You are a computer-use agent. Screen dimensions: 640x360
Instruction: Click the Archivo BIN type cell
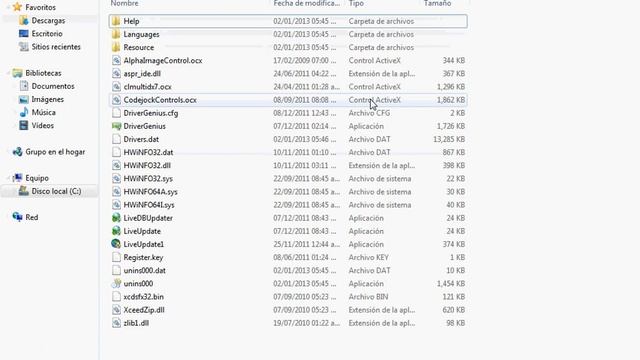[368, 297]
